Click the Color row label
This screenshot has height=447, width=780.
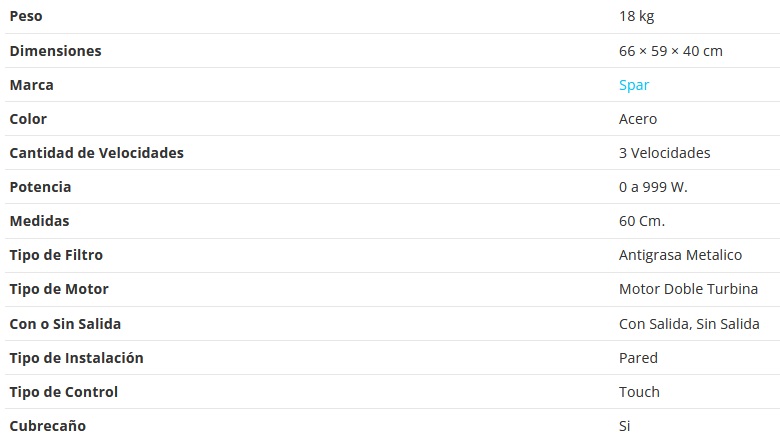pyautogui.click(x=28, y=119)
